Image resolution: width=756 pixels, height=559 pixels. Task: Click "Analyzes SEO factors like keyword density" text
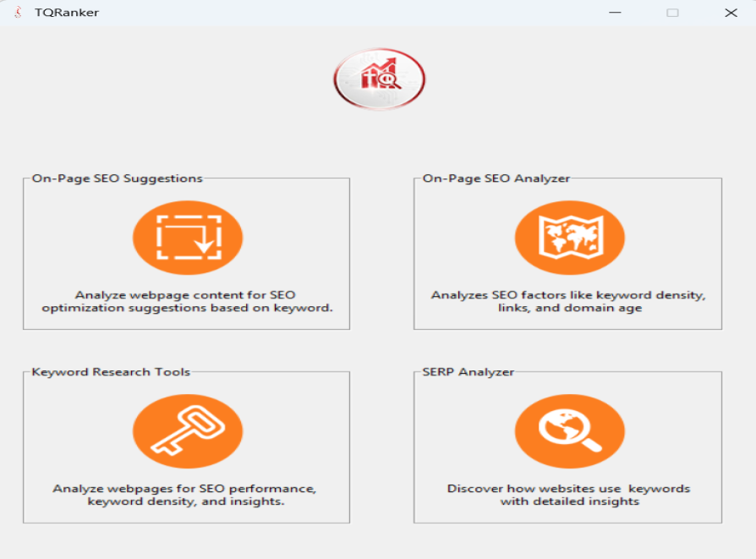(x=568, y=295)
